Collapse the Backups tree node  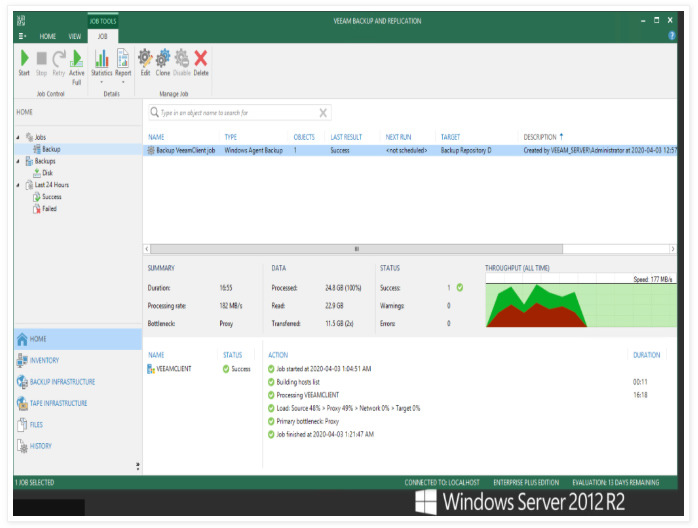(18, 161)
